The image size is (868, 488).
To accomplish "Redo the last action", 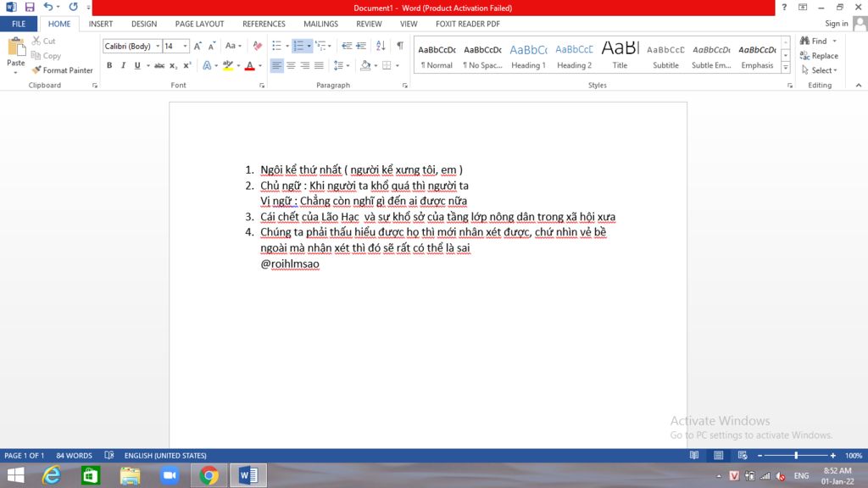I will 73,7.
